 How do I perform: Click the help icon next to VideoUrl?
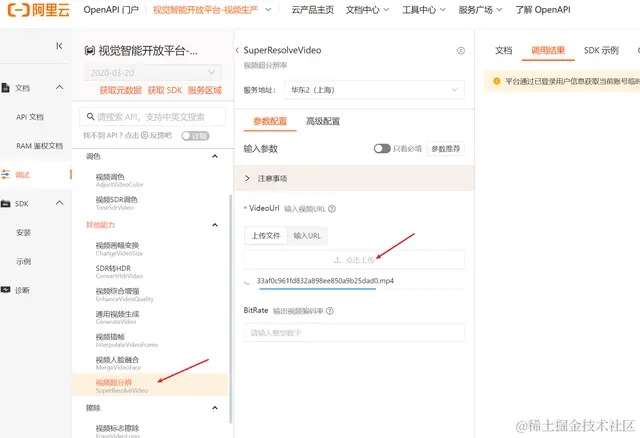coord(332,209)
